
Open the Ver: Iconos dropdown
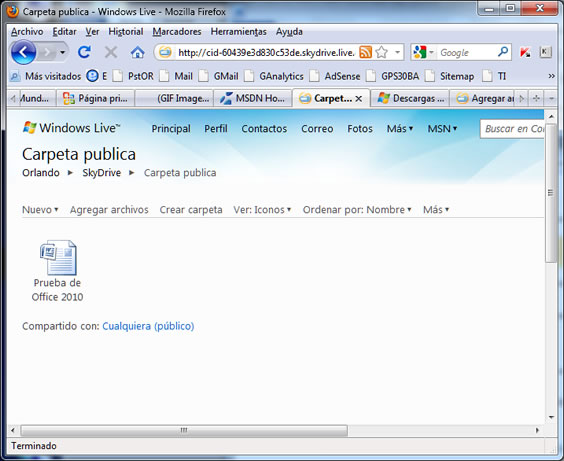262,210
